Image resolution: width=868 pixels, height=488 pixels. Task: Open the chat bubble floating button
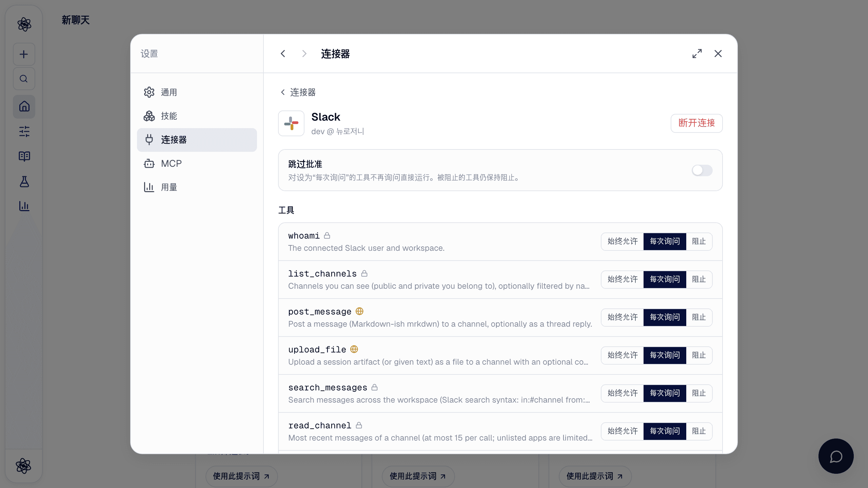pyautogui.click(x=836, y=456)
